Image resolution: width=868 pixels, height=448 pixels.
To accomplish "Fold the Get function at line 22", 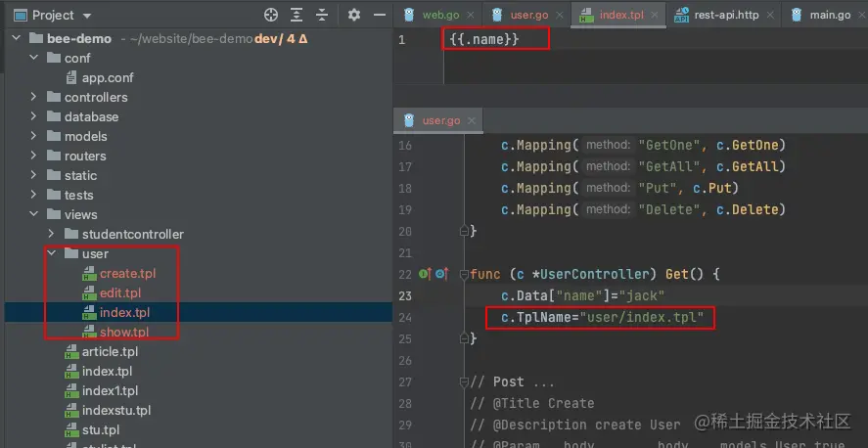I will pos(464,274).
